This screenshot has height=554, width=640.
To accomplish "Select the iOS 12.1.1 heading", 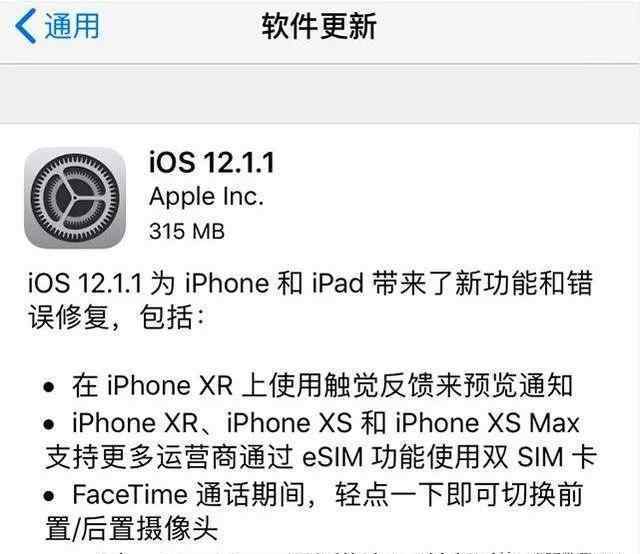I will [212, 162].
